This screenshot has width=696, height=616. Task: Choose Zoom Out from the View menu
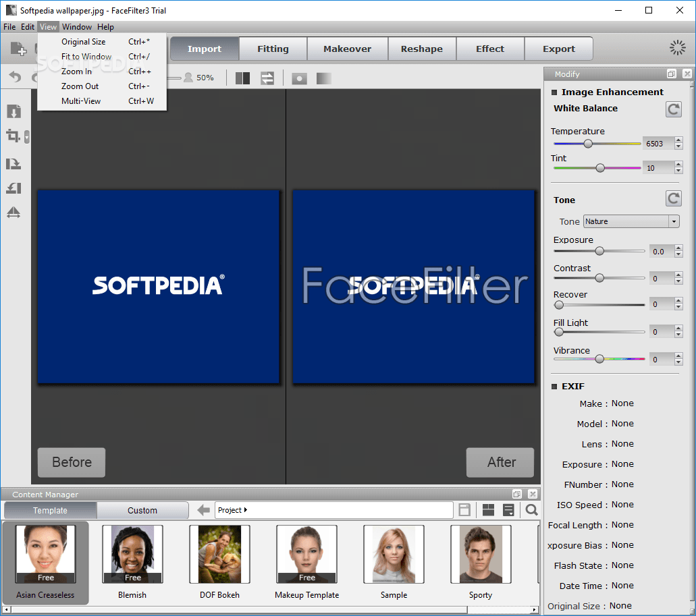102,86
